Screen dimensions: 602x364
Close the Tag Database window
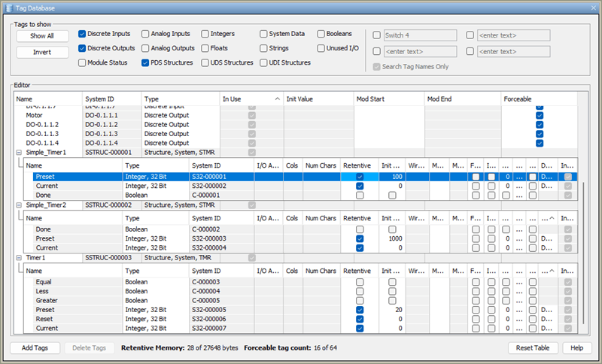(x=594, y=8)
